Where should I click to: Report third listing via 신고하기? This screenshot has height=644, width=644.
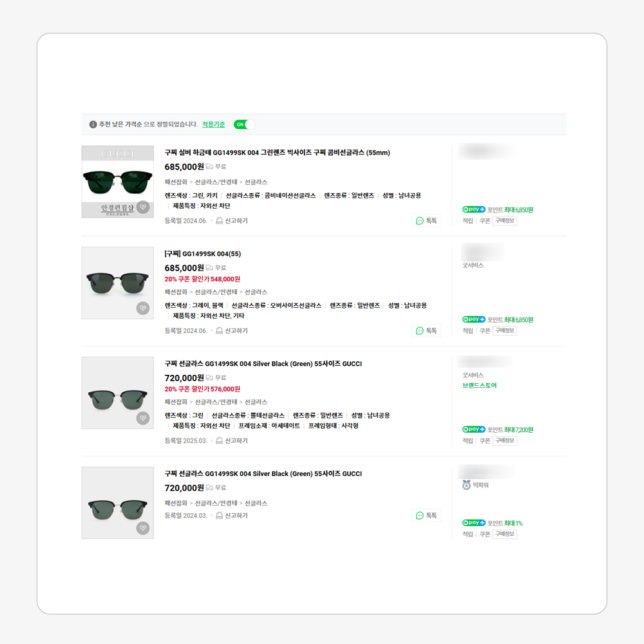click(x=232, y=441)
